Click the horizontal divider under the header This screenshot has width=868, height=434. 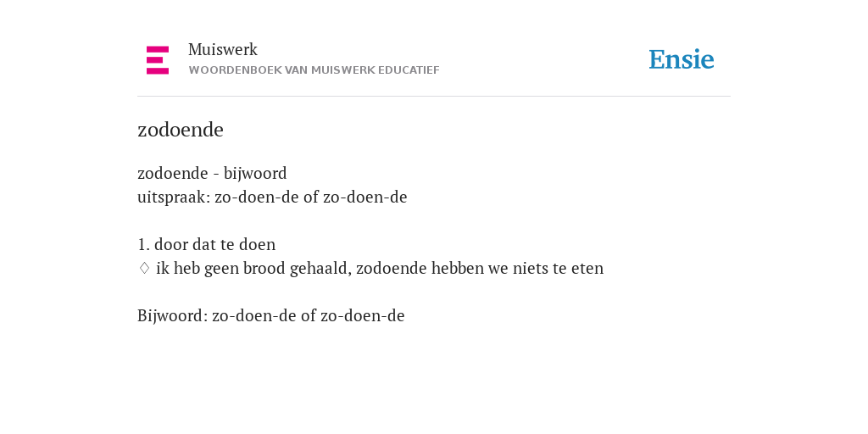[x=434, y=97]
